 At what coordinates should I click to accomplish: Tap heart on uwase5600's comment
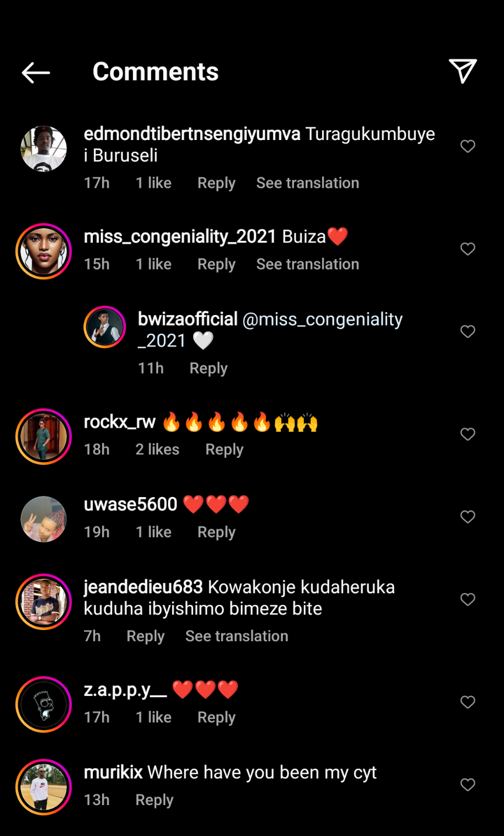[468, 517]
